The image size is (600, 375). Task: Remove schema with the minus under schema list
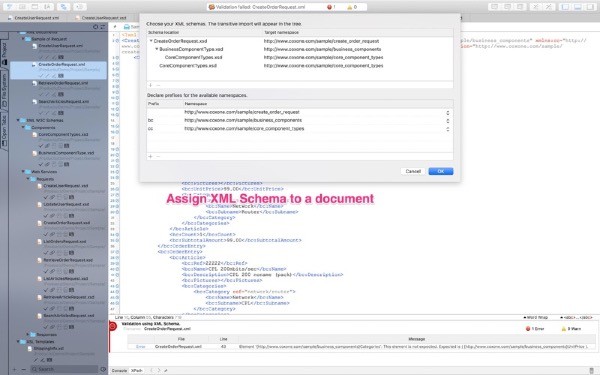[158, 85]
